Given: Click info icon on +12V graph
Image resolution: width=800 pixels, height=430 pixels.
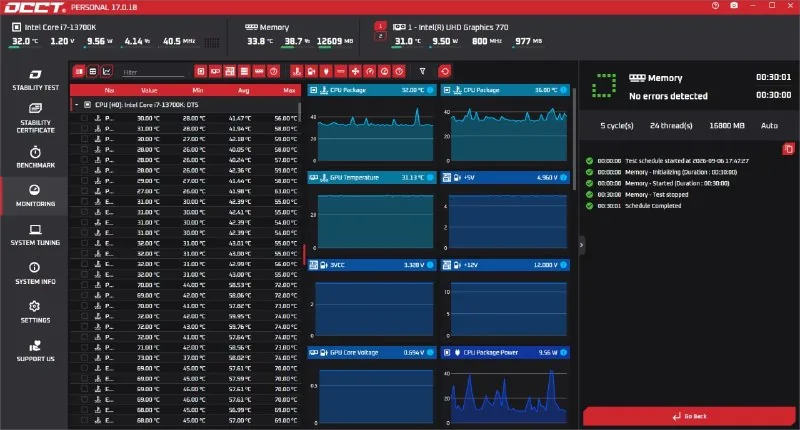Looking at the screenshot, I should coord(563,265).
